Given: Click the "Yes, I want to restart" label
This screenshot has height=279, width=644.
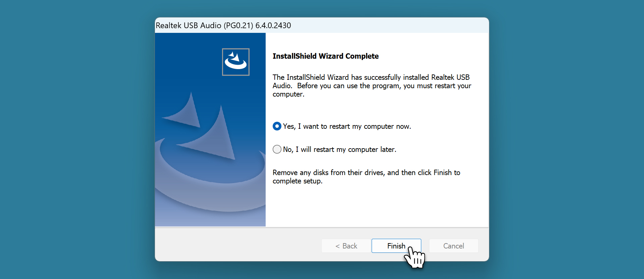Looking at the screenshot, I should click(347, 126).
